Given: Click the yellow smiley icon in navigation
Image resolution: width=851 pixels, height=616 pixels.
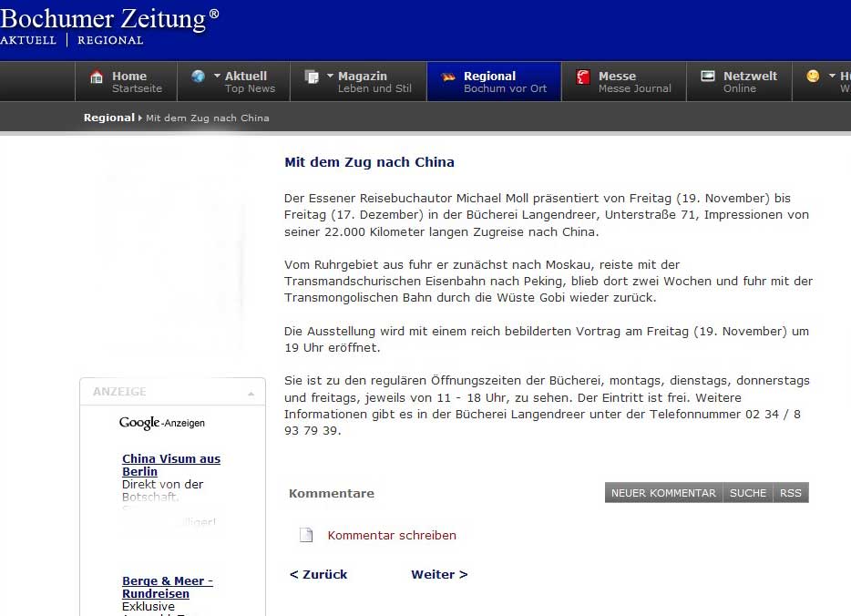Looking at the screenshot, I should tap(813, 77).
